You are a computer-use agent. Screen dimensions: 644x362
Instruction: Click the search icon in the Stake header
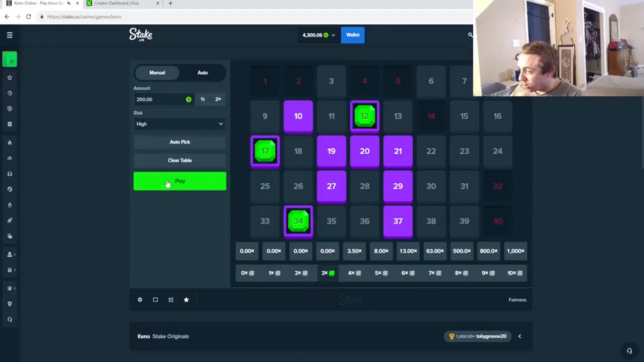[x=470, y=35]
